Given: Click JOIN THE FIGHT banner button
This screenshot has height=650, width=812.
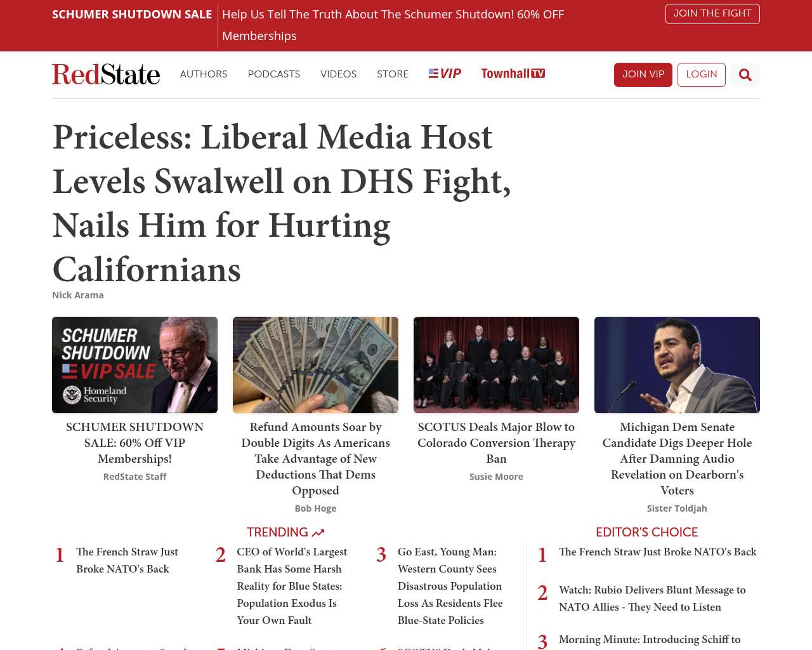Looking at the screenshot, I should click(x=712, y=14).
